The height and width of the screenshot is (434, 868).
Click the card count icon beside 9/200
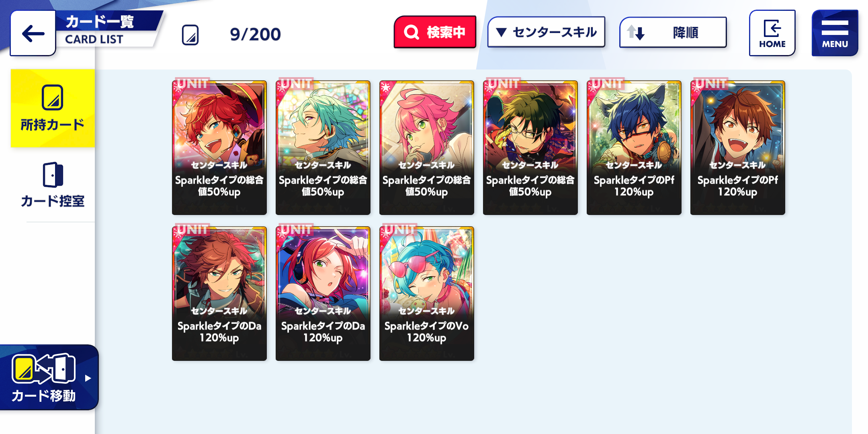pos(190,35)
